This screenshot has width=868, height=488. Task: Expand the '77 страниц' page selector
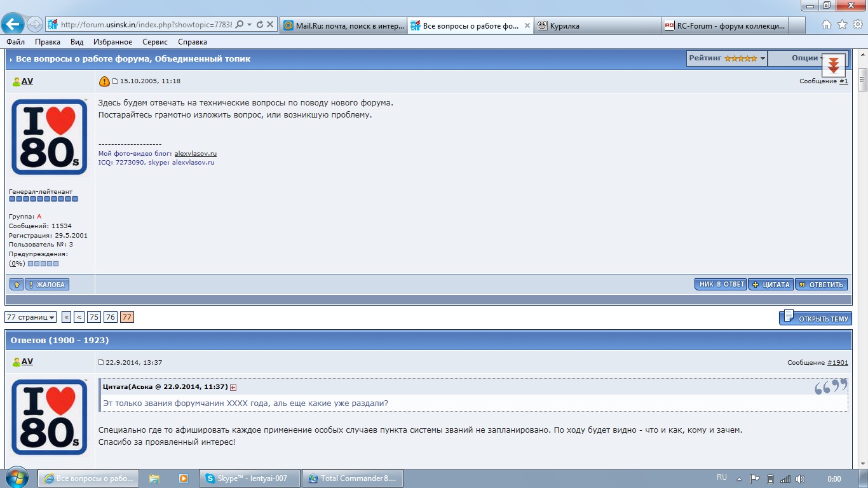pyautogui.click(x=31, y=317)
